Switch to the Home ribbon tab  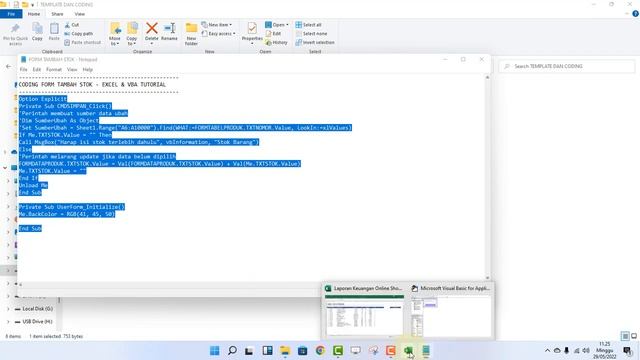pyautogui.click(x=34, y=14)
